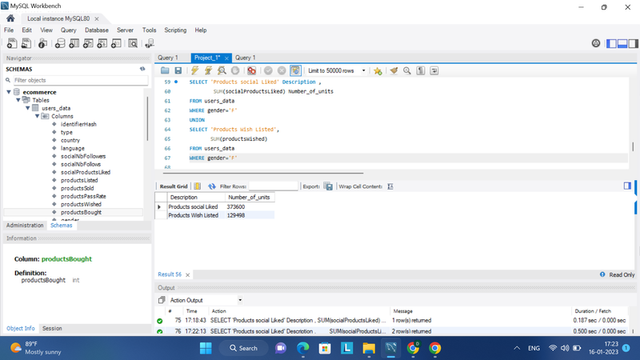Open the Server menu

[x=125, y=30]
